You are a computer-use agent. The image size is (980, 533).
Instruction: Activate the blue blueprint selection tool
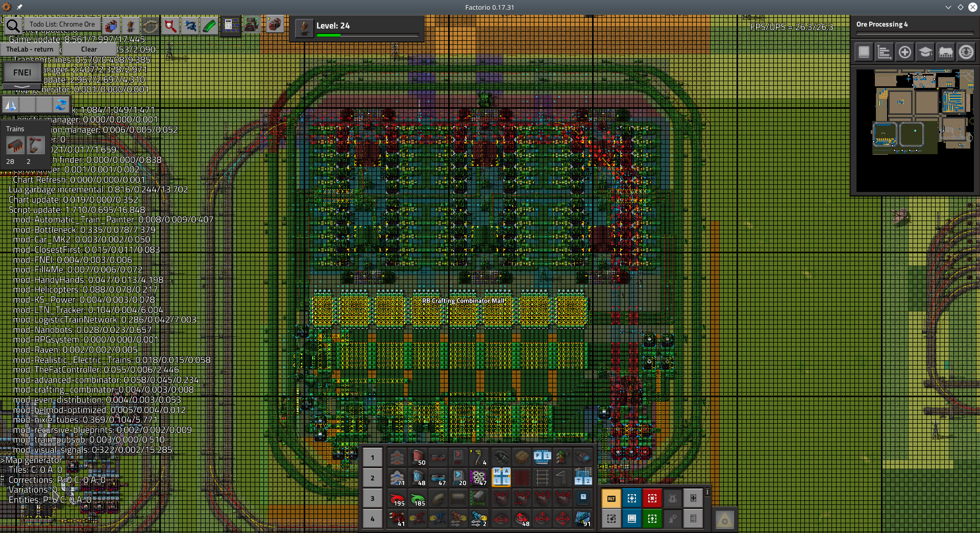click(x=632, y=499)
